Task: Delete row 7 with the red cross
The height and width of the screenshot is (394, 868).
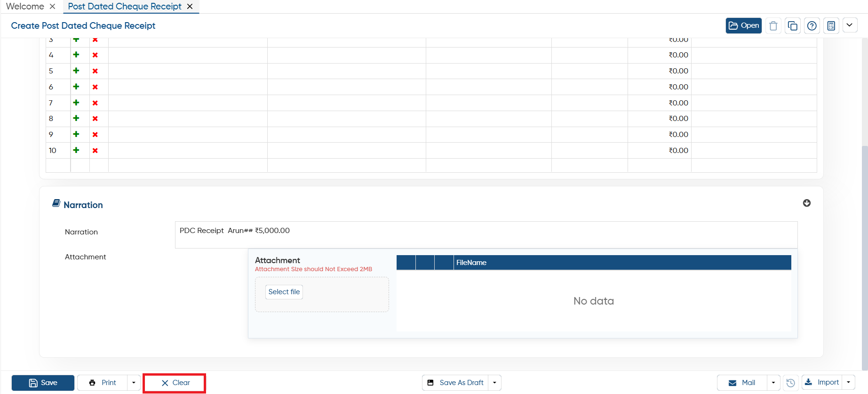Action: pos(95,103)
